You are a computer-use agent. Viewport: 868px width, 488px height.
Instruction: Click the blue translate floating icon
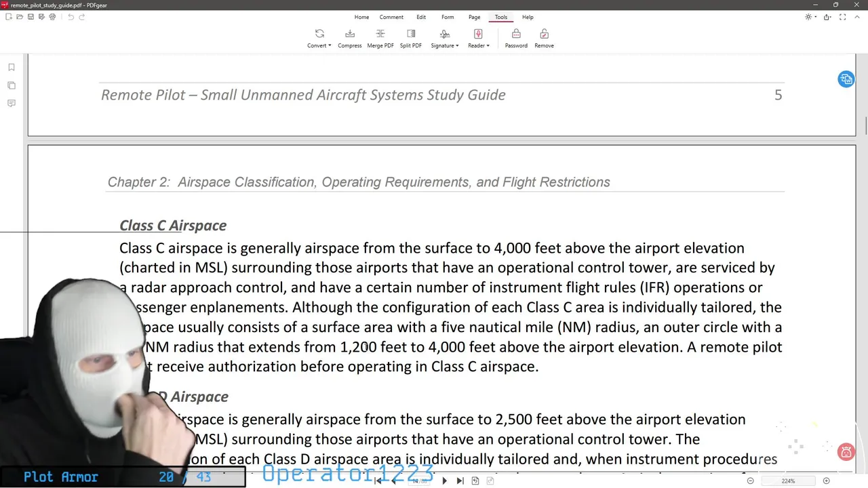click(x=846, y=79)
